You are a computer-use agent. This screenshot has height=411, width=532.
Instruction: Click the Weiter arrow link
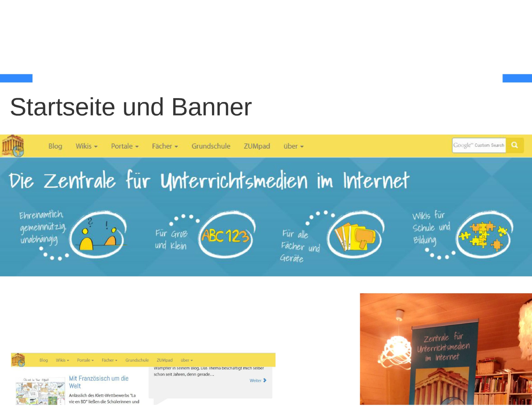(x=258, y=380)
